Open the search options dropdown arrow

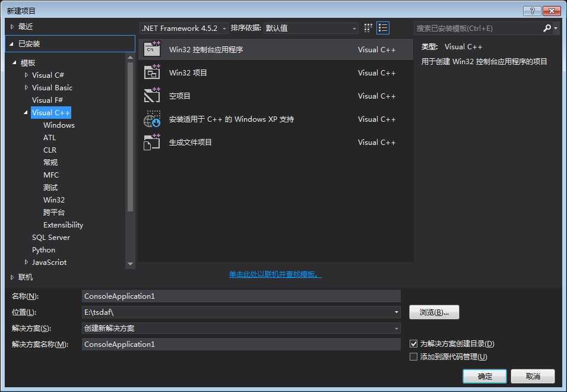click(556, 28)
